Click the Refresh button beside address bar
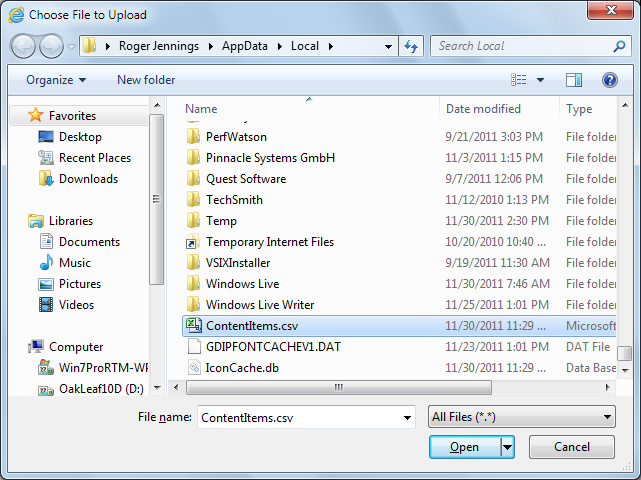The width and height of the screenshot is (641, 480). point(410,46)
